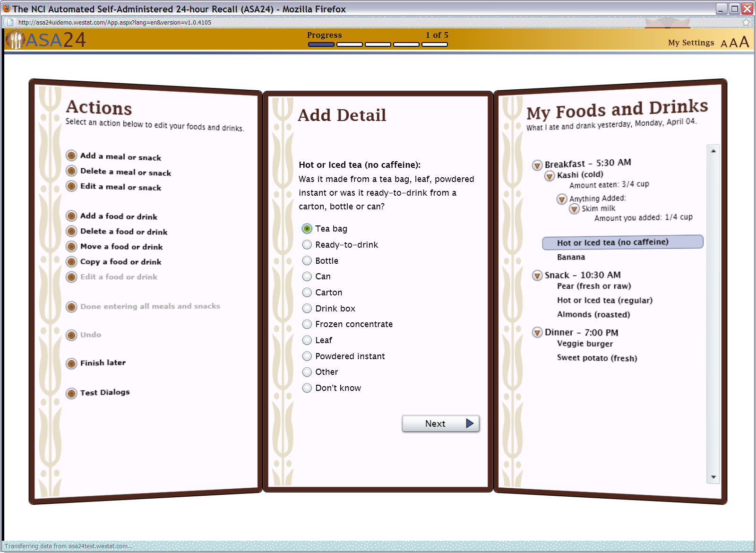Image resolution: width=756 pixels, height=553 pixels.
Task: Collapse the Skim milk entry
Action: click(574, 209)
